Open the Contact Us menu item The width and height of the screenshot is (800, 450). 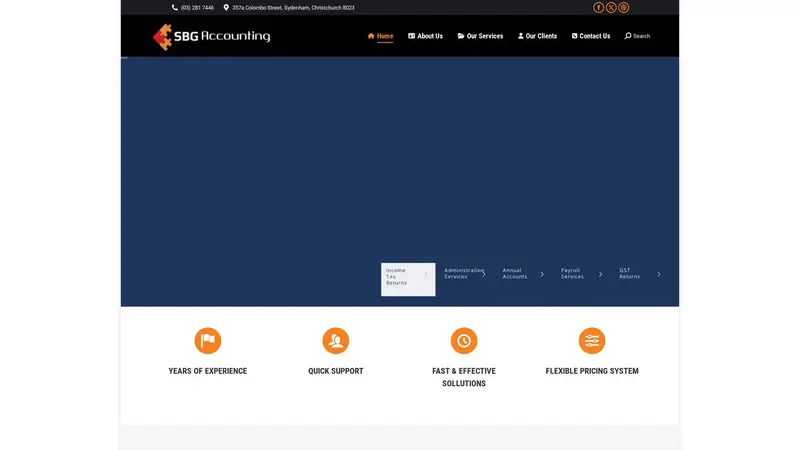pos(591,36)
